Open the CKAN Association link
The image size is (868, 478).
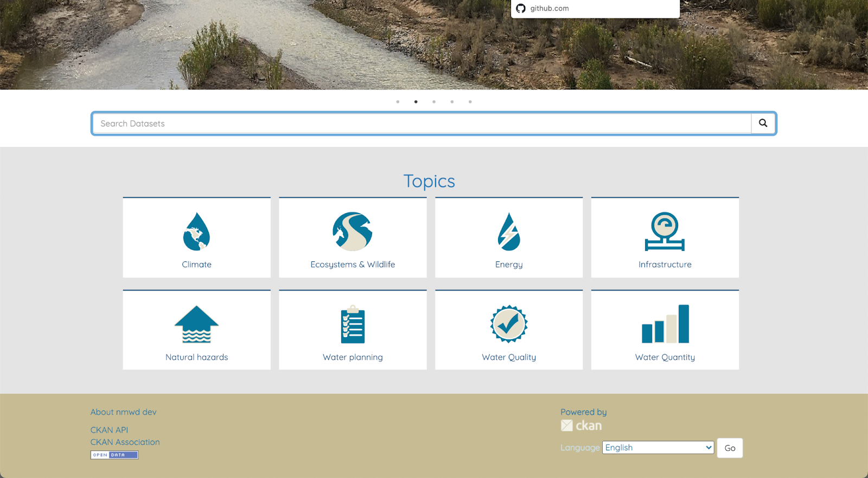125,442
